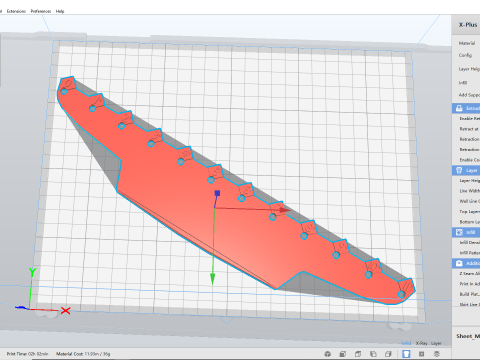Select the Config setting row

[x=465, y=55]
